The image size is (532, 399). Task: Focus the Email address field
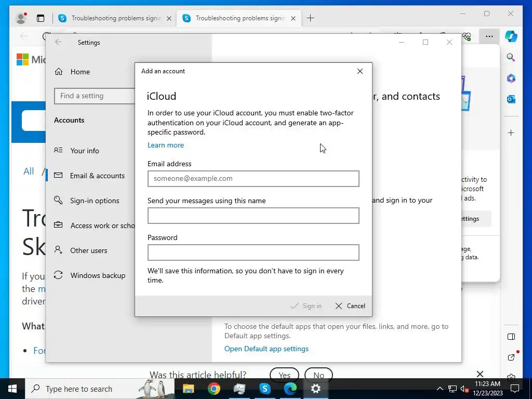[253, 179]
